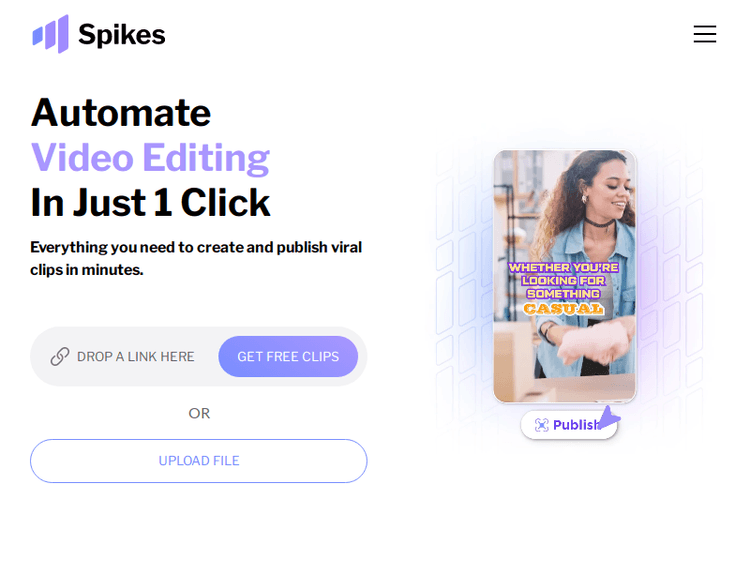The width and height of the screenshot is (750, 563).
Task: Click the purple cursor arrow beside Publish
Action: pyautogui.click(x=608, y=418)
